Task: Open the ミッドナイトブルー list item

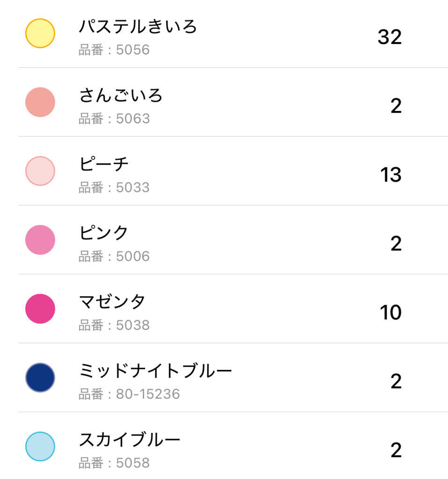Action: [x=155, y=371]
